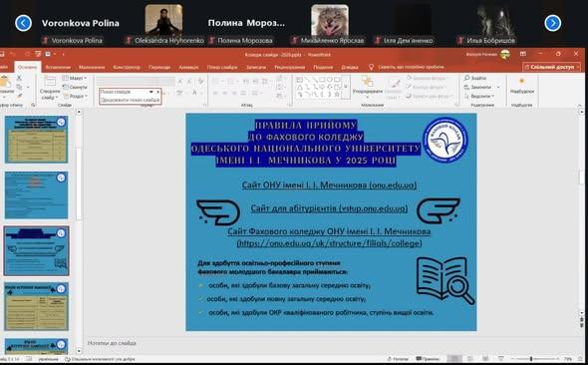Click the Notes button in status bar
The width and height of the screenshot is (588, 365).
coord(398,359)
